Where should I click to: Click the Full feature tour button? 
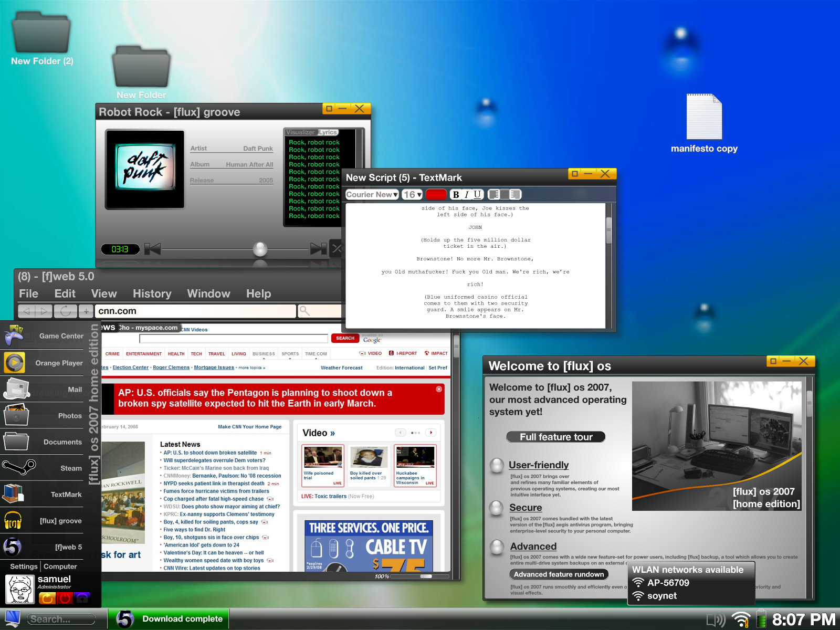[x=556, y=437]
